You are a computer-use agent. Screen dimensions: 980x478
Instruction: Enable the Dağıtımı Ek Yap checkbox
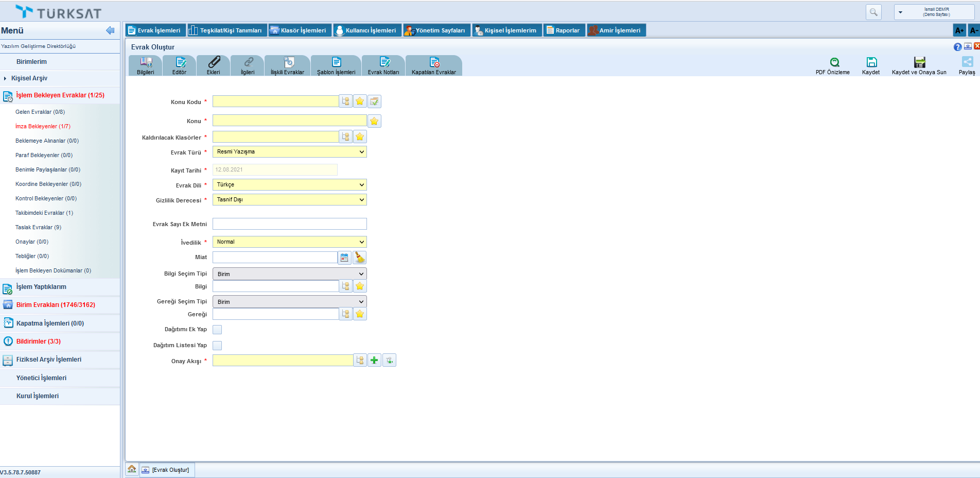[x=217, y=330]
